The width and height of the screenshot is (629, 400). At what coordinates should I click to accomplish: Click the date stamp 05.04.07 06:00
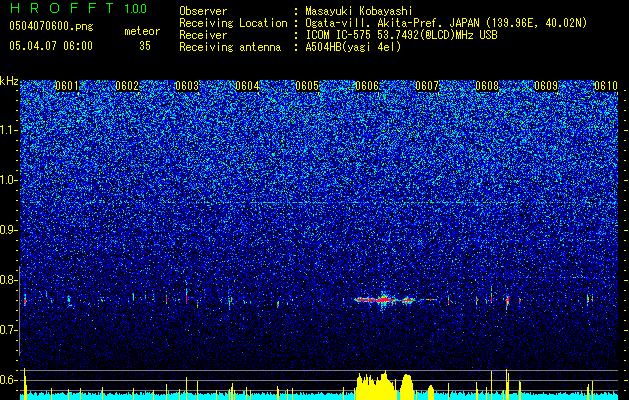pos(51,45)
